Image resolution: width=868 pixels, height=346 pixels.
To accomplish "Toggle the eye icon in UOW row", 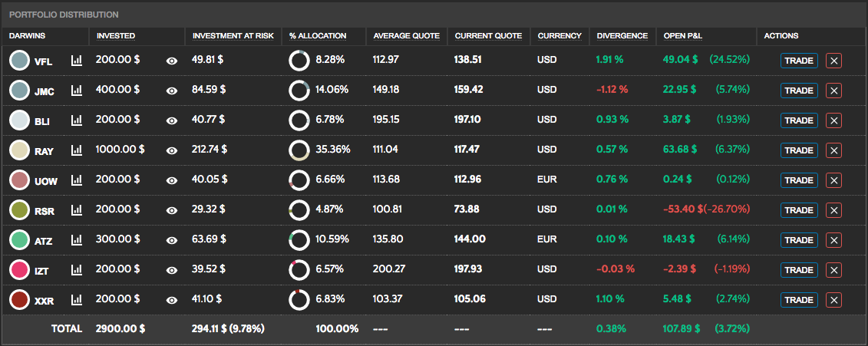I will point(172,180).
